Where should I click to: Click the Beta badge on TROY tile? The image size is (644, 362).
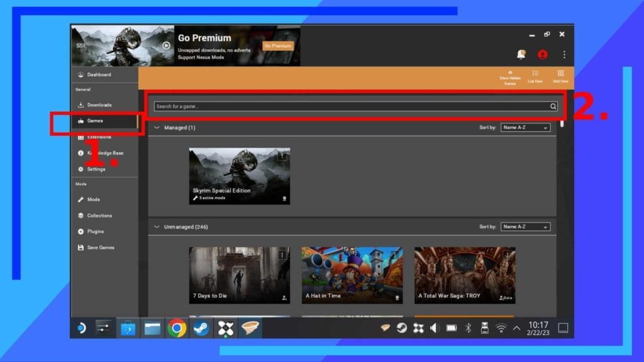coord(506,298)
